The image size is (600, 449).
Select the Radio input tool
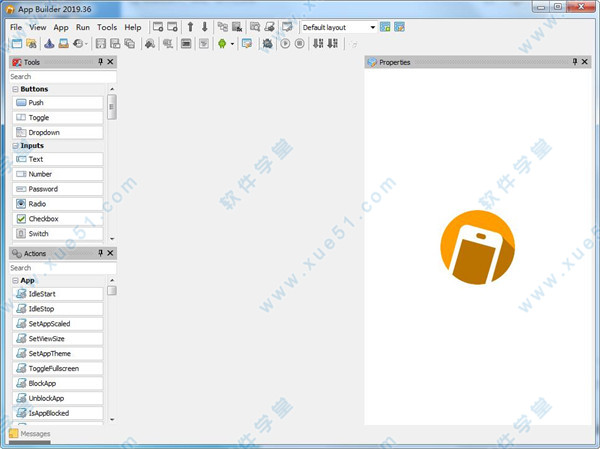[58, 204]
